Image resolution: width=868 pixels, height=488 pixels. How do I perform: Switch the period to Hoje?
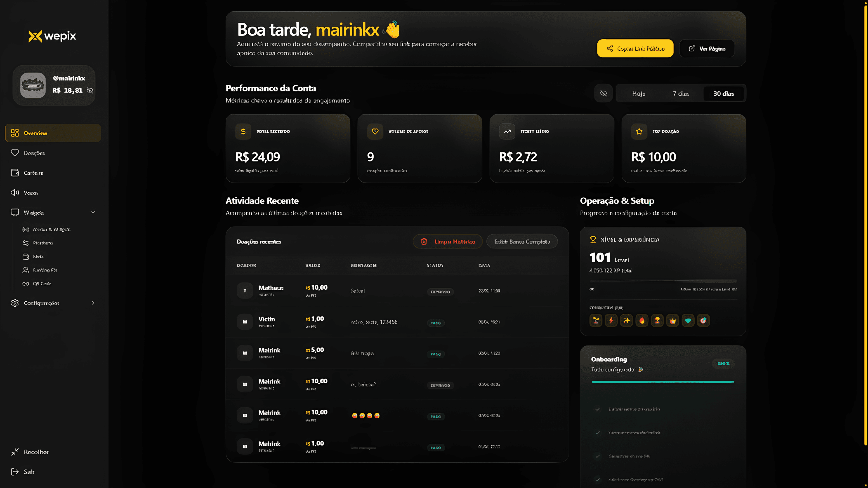pyautogui.click(x=639, y=94)
